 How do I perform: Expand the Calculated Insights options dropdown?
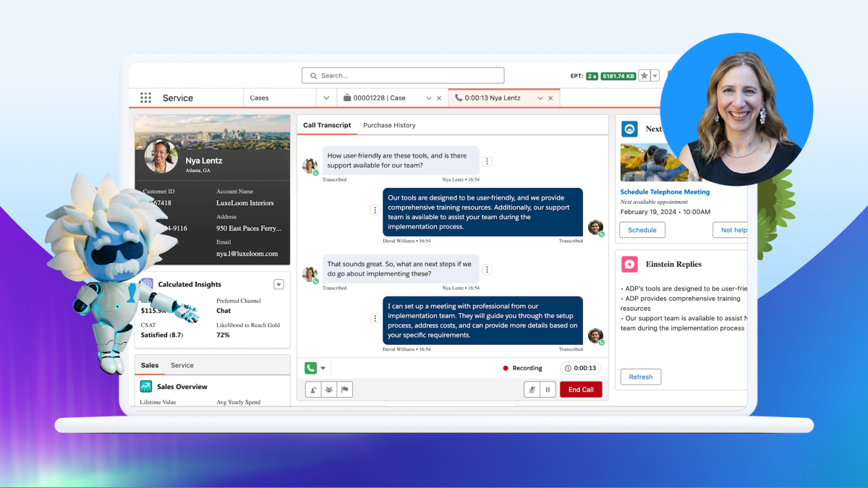tap(278, 284)
